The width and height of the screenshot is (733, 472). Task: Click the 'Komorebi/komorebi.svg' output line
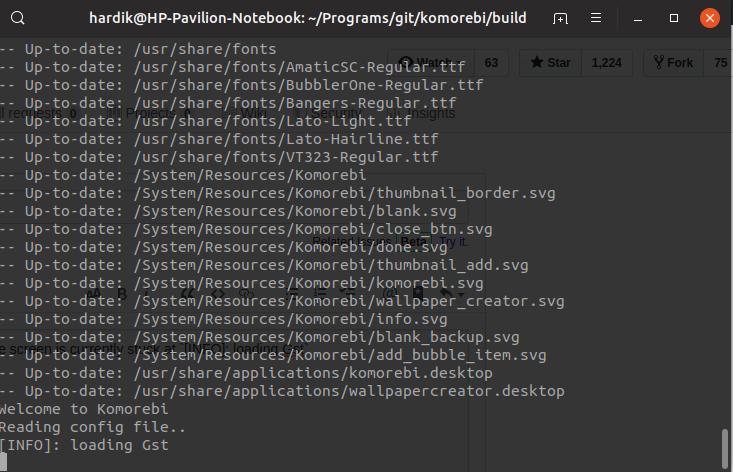tap(242, 283)
